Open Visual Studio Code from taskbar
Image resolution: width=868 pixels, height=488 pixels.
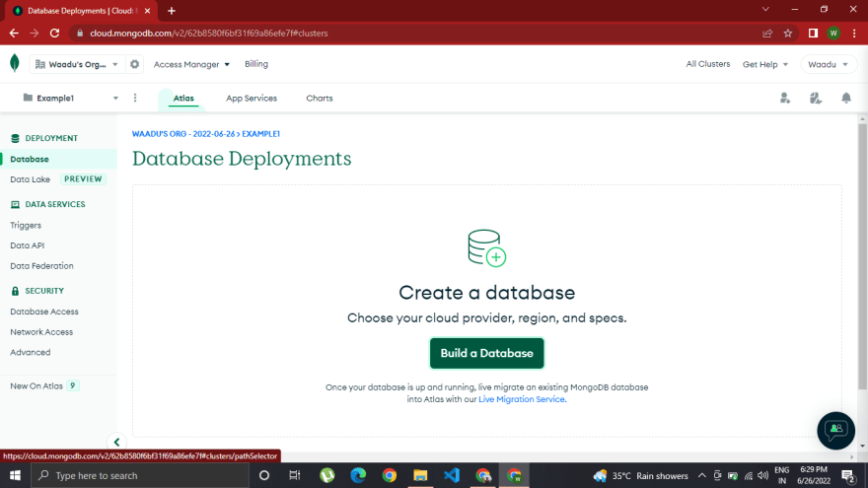point(452,475)
